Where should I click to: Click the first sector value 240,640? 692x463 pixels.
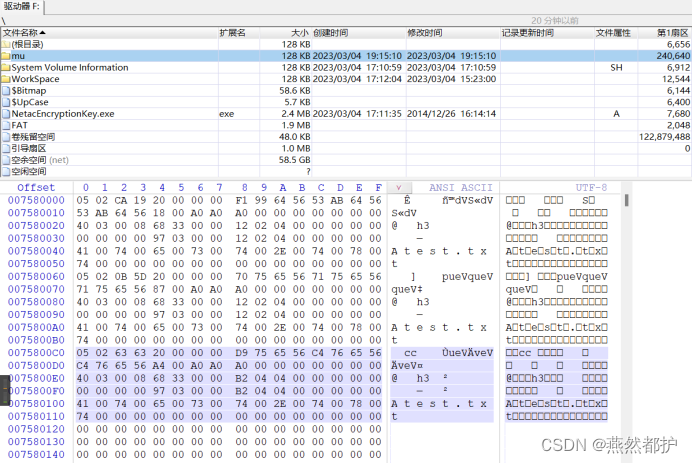click(x=673, y=56)
